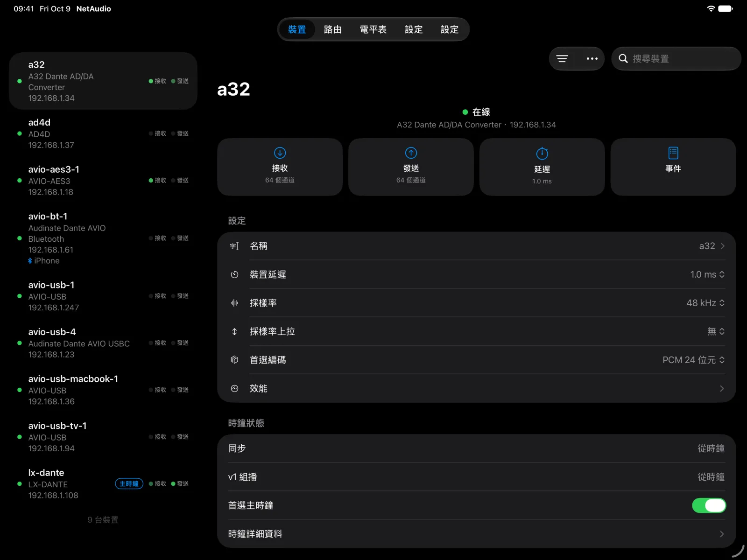Open the 延遲 1.0 ms card
Viewport: 747px width, 560px height.
[542, 167]
